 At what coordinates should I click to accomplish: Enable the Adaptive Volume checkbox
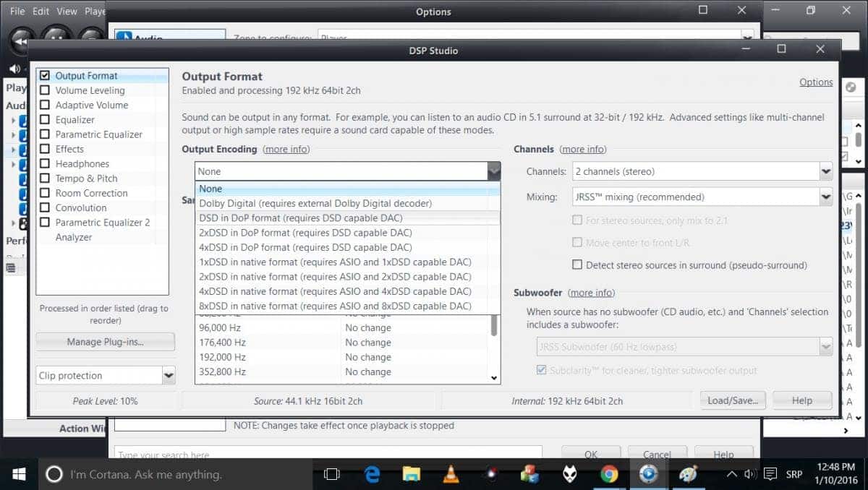[45, 105]
